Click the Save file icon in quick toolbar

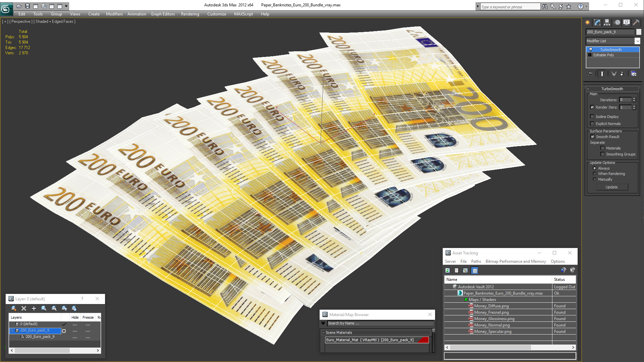click(28, 6)
